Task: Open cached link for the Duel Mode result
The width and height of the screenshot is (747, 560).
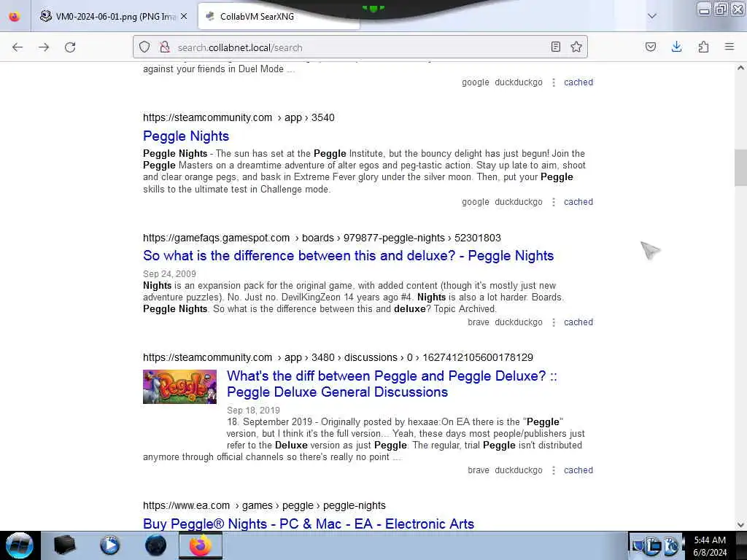Action: [578, 82]
